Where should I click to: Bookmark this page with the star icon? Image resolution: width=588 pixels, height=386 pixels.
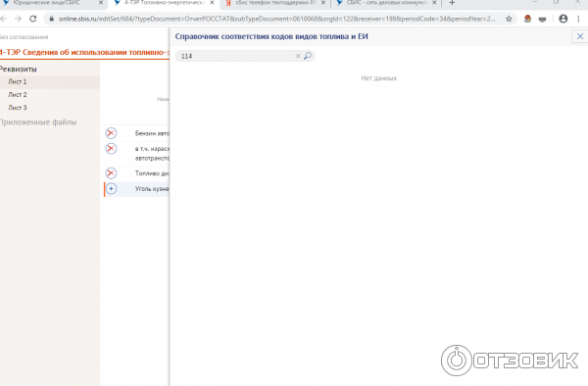[509, 19]
